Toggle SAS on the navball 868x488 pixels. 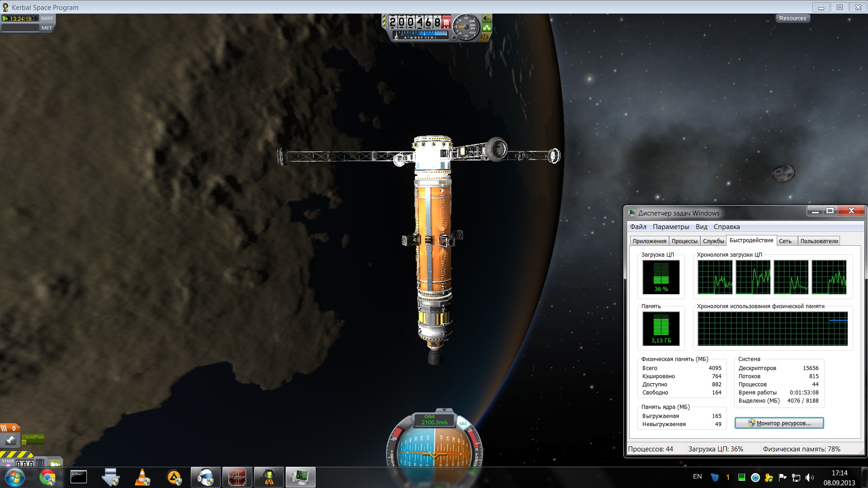[463, 423]
